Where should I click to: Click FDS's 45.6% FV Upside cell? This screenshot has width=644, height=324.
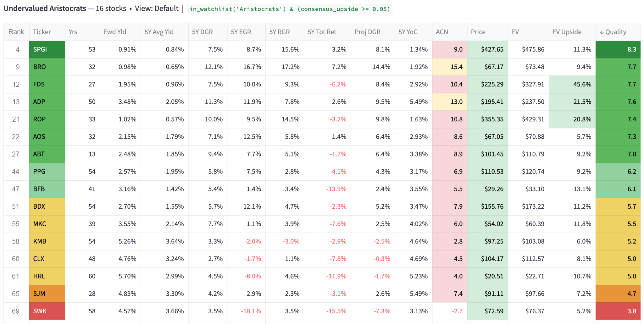click(572, 84)
